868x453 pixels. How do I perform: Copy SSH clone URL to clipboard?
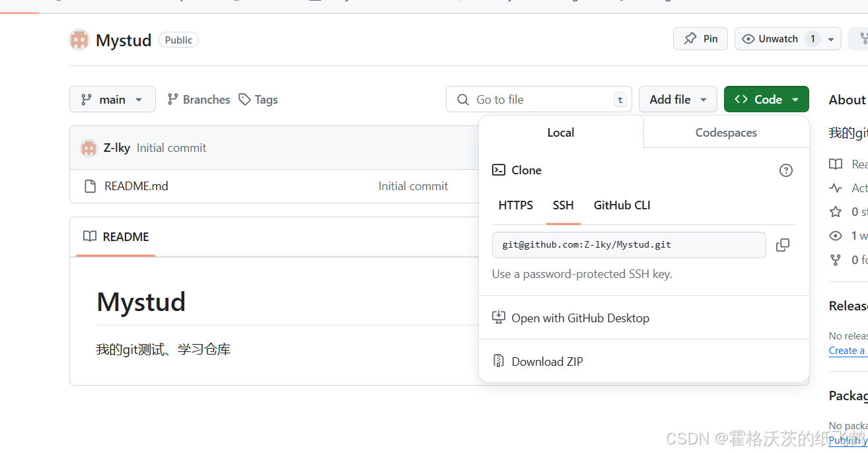(783, 245)
